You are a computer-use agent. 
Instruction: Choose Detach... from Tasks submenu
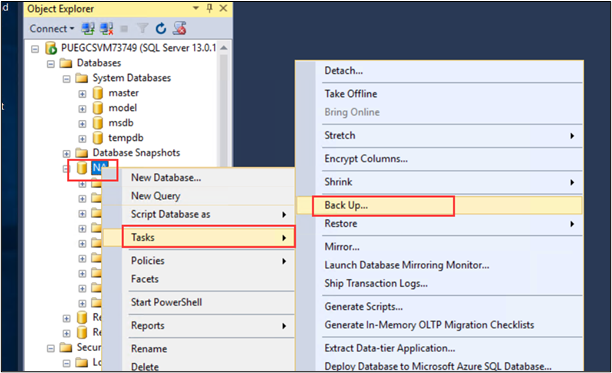tap(440, 71)
